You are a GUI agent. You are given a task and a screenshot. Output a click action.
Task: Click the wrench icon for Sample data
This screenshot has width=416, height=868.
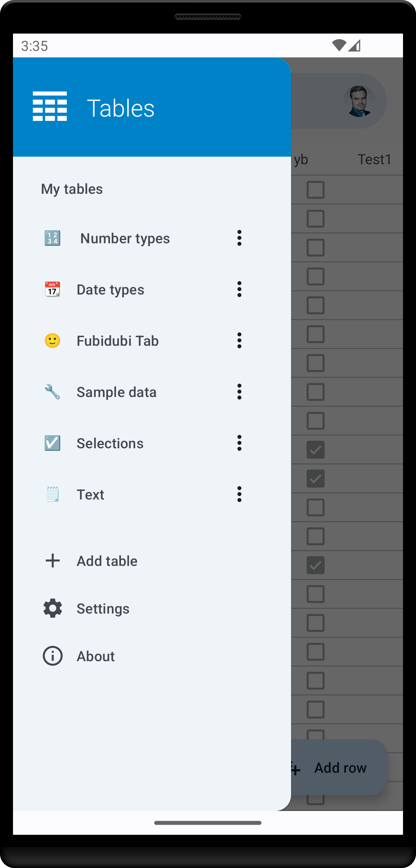pos(52,392)
